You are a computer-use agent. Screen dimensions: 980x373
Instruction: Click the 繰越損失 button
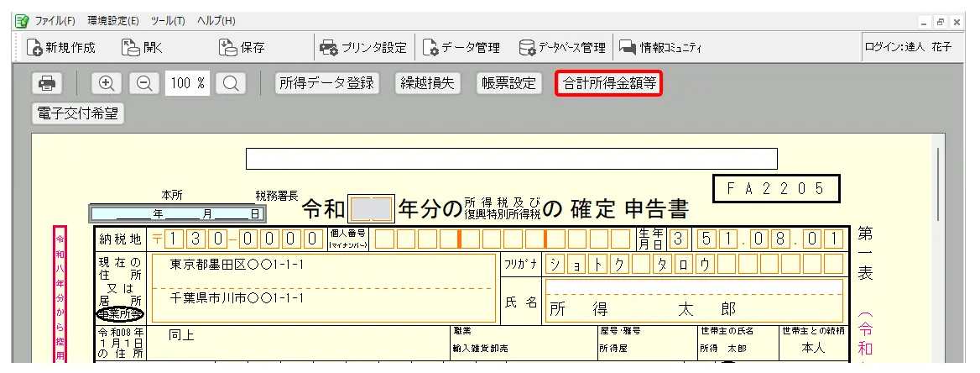(x=429, y=83)
